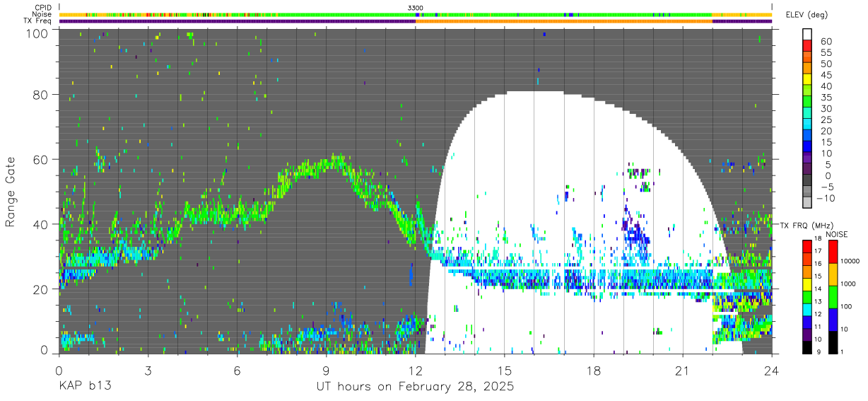The height and width of the screenshot is (401, 868).
Task: Click the Noise label beside the top strip
Action: click(x=42, y=14)
